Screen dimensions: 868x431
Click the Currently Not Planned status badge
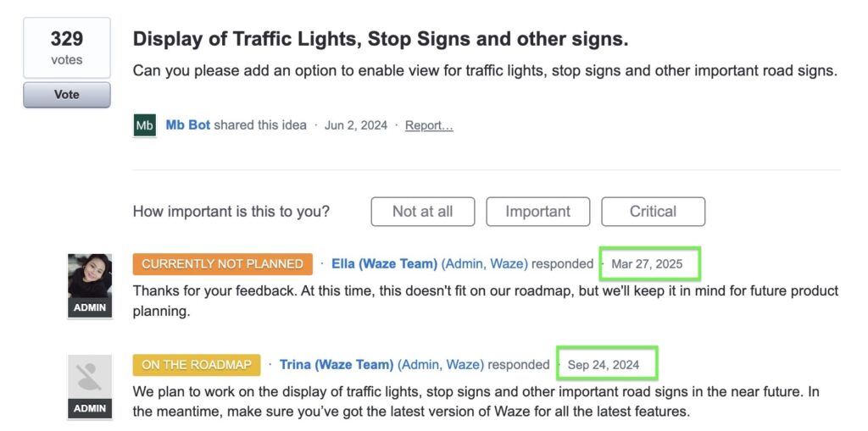pos(222,264)
